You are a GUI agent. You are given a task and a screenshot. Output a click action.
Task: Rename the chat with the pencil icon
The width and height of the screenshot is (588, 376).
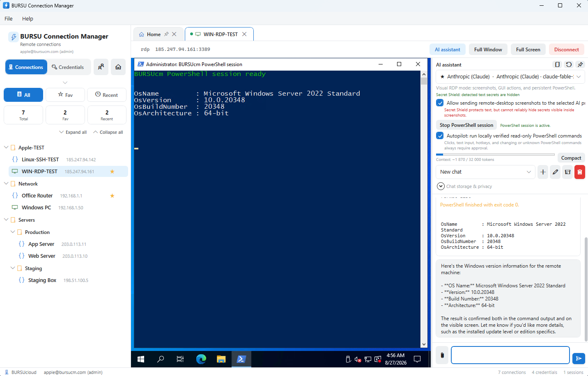pos(555,172)
